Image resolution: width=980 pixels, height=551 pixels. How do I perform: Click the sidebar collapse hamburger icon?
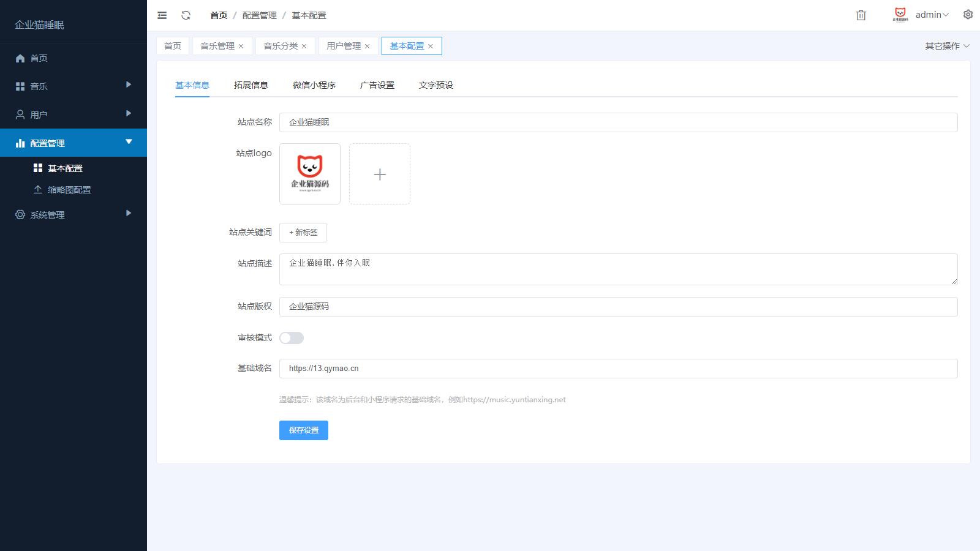click(162, 15)
